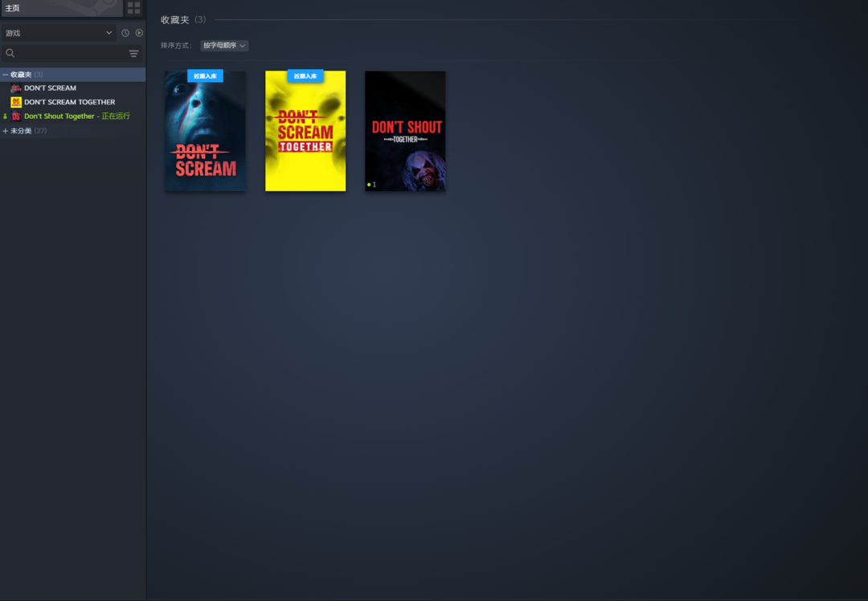This screenshot has height=601, width=868.
Task: Open the yellow DON'T SCREAM TOGETHER cover
Action: tap(305, 131)
